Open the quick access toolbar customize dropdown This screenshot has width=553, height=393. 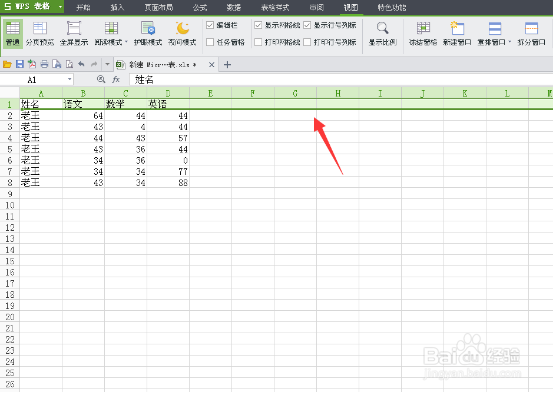coord(107,64)
